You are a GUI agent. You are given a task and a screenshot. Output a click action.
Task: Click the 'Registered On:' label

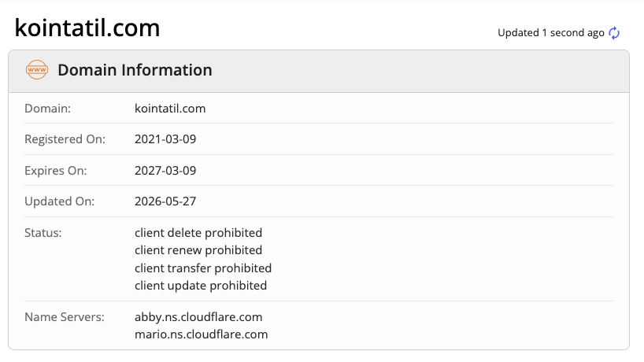(x=65, y=139)
